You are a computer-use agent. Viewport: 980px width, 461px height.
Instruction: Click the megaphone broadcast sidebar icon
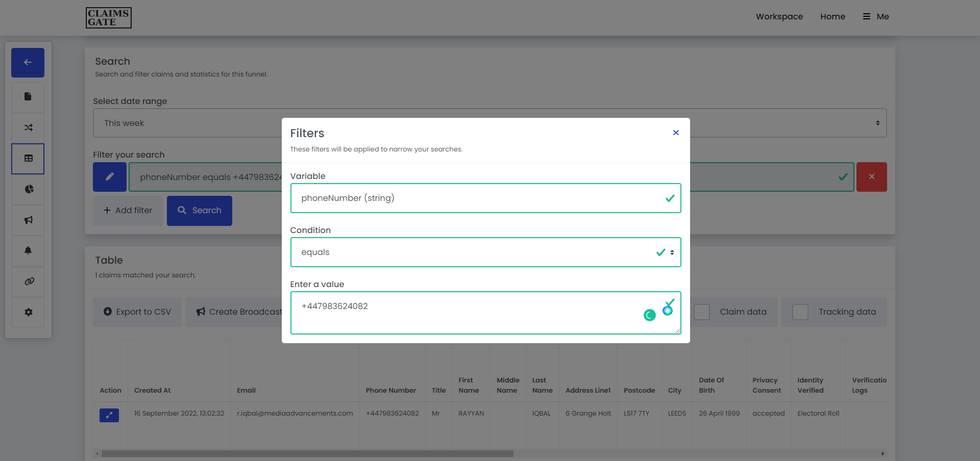(28, 220)
